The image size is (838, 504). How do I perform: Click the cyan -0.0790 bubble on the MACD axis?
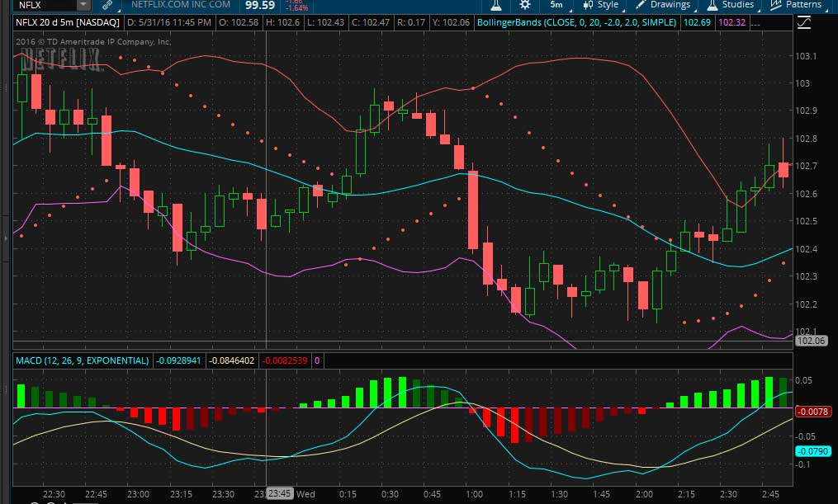[812, 451]
